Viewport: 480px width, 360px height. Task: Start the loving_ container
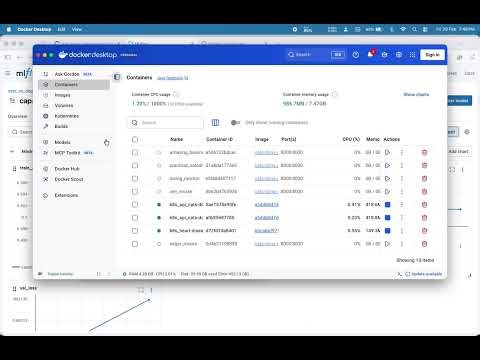(387, 178)
